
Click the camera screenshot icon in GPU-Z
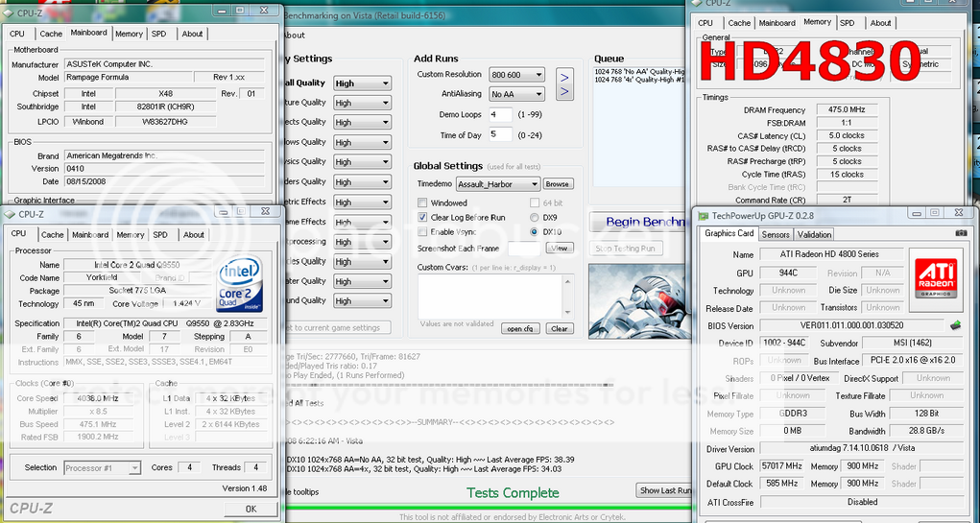click(961, 233)
